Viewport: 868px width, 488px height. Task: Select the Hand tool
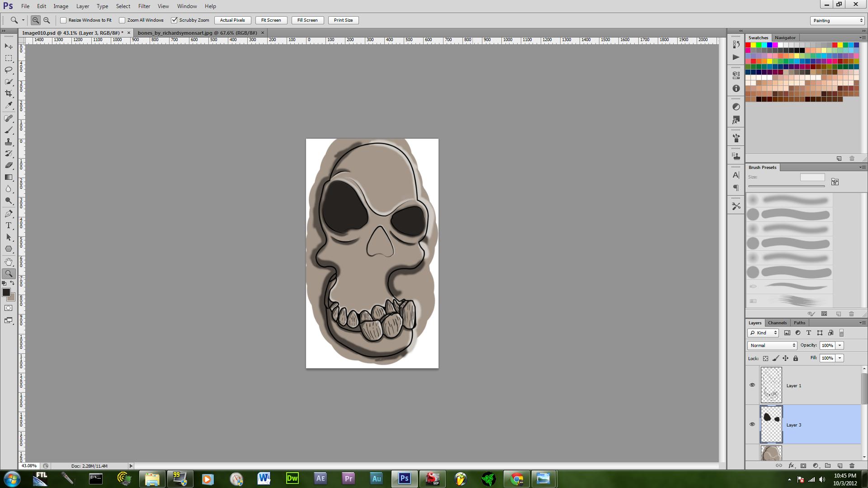pos(9,262)
